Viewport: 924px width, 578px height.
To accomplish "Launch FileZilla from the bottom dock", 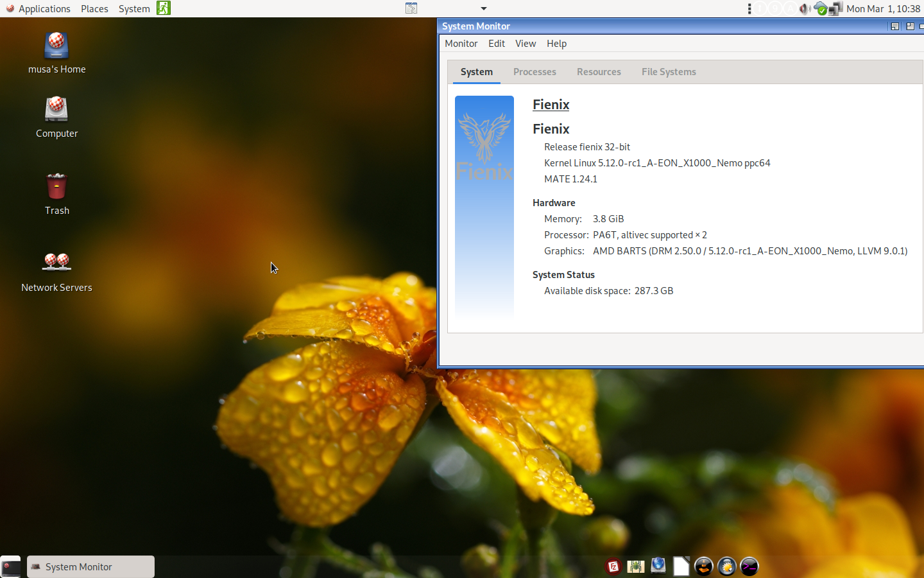I will point(613,566).
